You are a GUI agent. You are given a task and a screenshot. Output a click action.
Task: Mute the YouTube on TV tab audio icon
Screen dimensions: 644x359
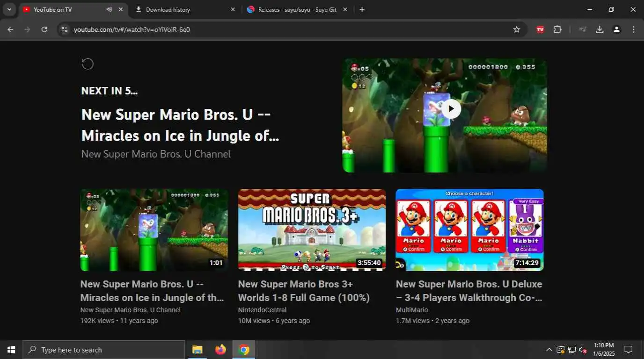[x=109, y=9]
